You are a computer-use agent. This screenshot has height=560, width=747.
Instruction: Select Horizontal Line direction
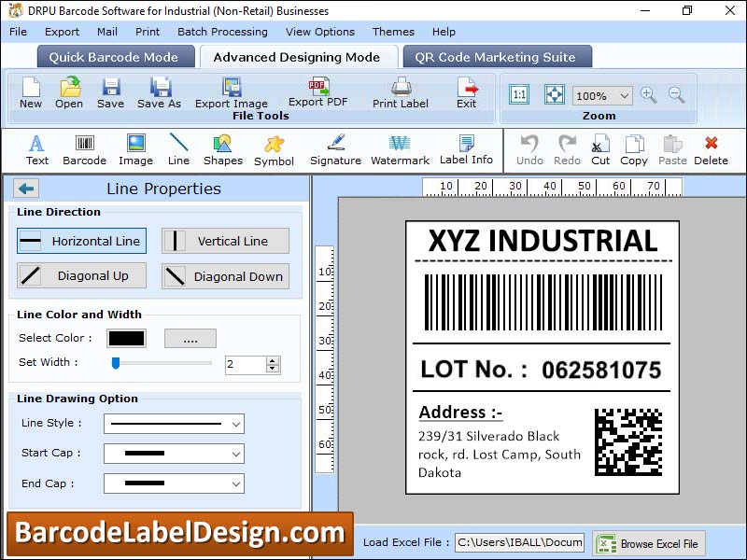pyautogui.click(x=80, y=241)
